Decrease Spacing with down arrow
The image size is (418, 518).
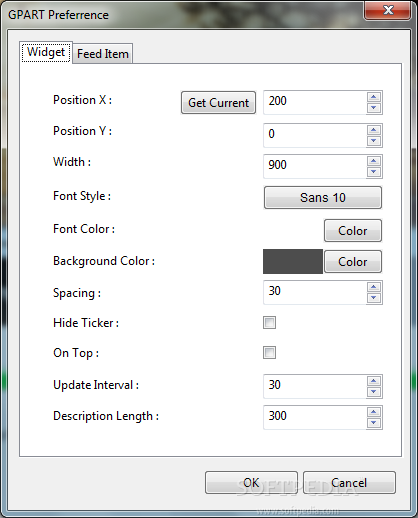pyautogui.click(x=374, y=298)
